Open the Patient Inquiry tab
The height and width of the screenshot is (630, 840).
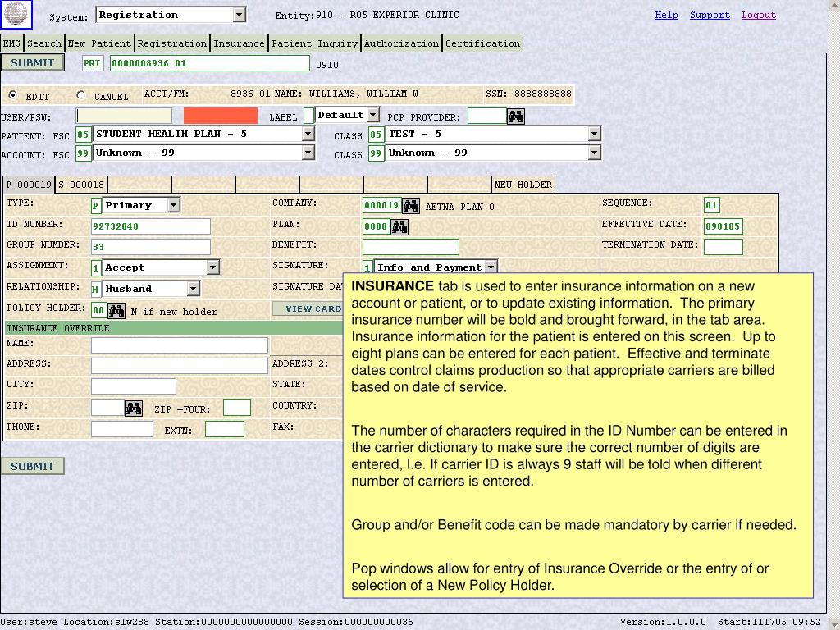[x=314, y=43]
